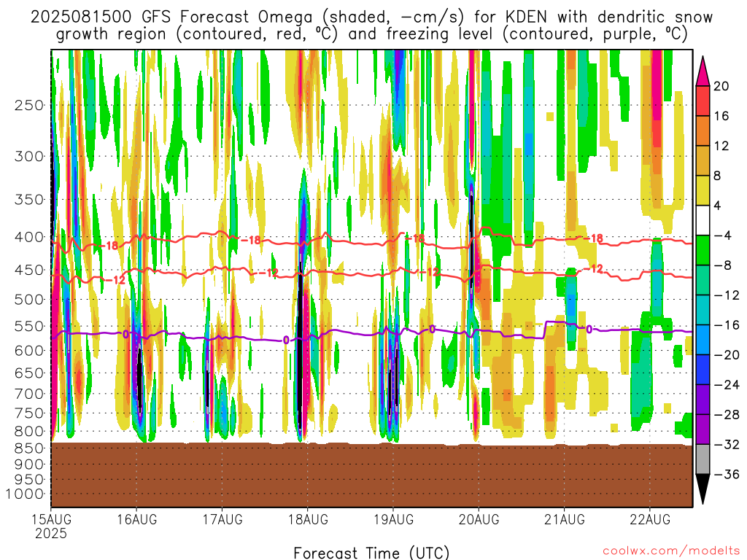The width and height of the screenshot is (747, 560).
Task: Click the purple legend swatch between -28 and -32
Action: (x=703, y=429)
